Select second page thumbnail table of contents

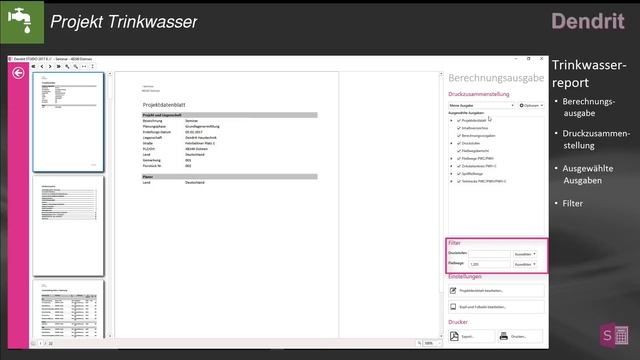[x=69, y=226]
